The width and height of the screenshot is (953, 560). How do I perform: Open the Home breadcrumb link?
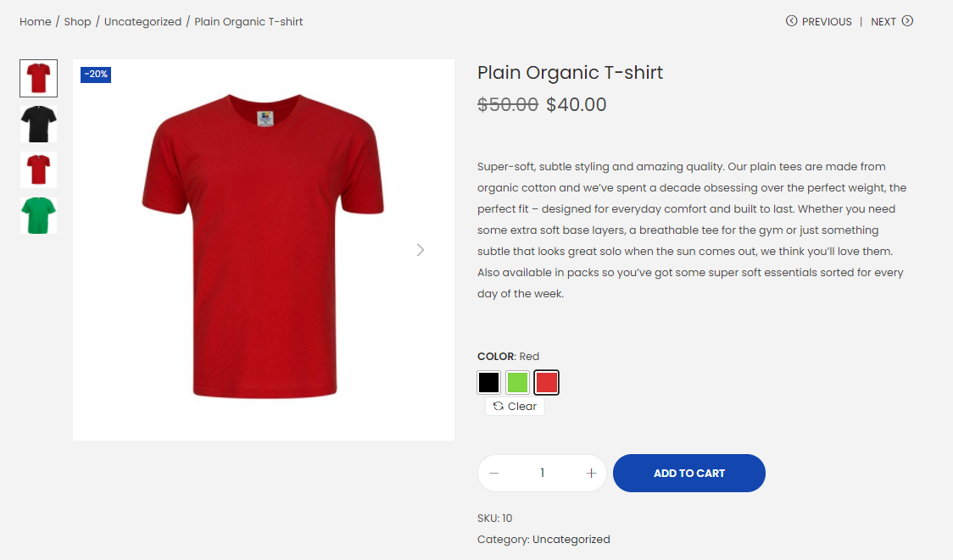click(x=36, y=22)
